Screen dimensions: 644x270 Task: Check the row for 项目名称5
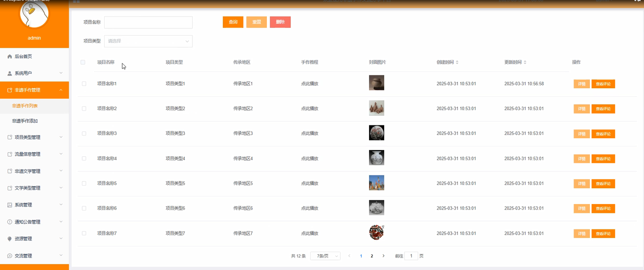[x=84, y=183]
